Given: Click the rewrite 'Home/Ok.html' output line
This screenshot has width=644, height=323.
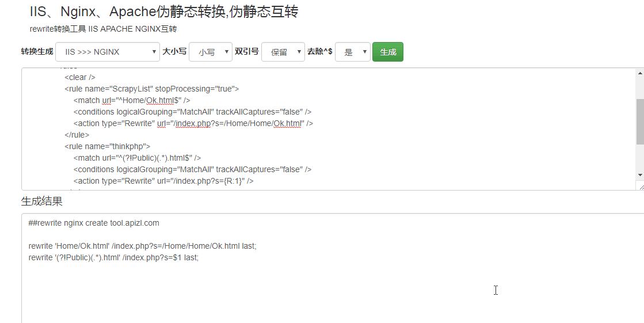Looking at the screenshot, I should point(142,246).
